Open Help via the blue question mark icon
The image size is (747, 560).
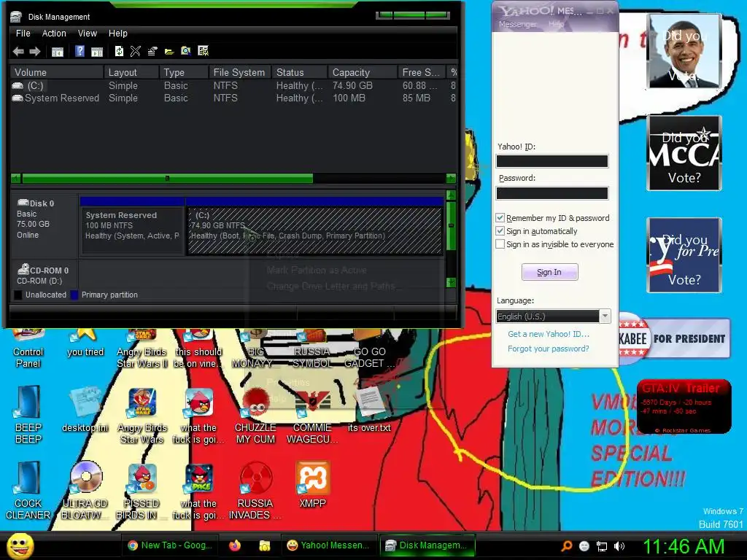pyautogui.click(x=80, y=51)
